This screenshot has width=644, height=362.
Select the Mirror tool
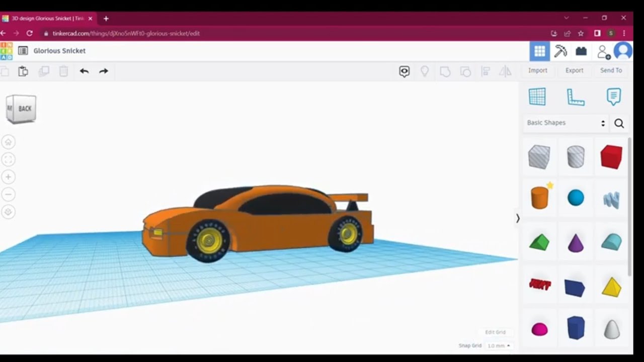[x=505, y=71]
